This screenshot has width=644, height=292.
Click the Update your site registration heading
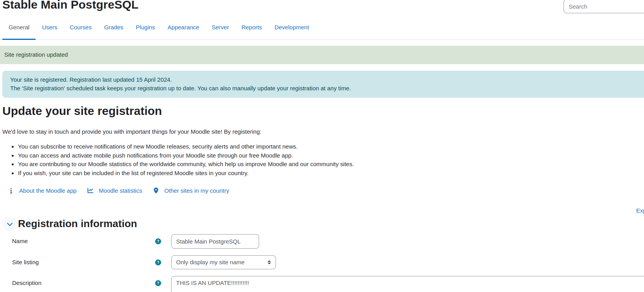[82, 111]
